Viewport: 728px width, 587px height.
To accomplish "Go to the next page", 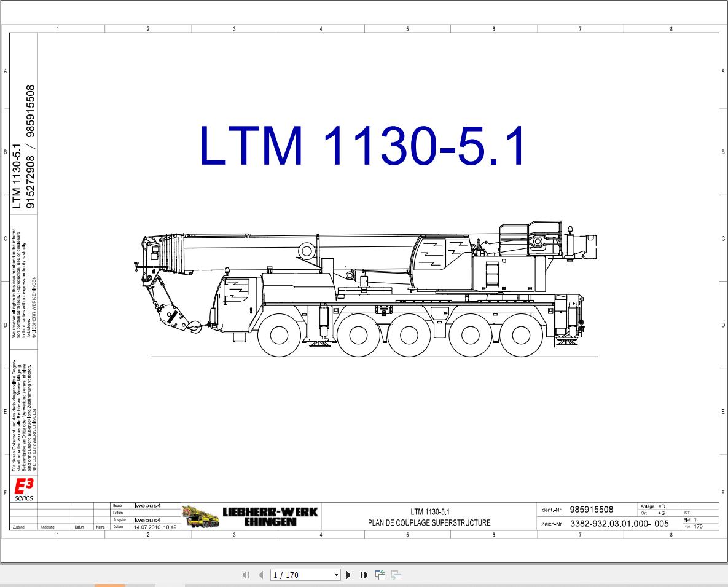I will (x=349, y=575).
